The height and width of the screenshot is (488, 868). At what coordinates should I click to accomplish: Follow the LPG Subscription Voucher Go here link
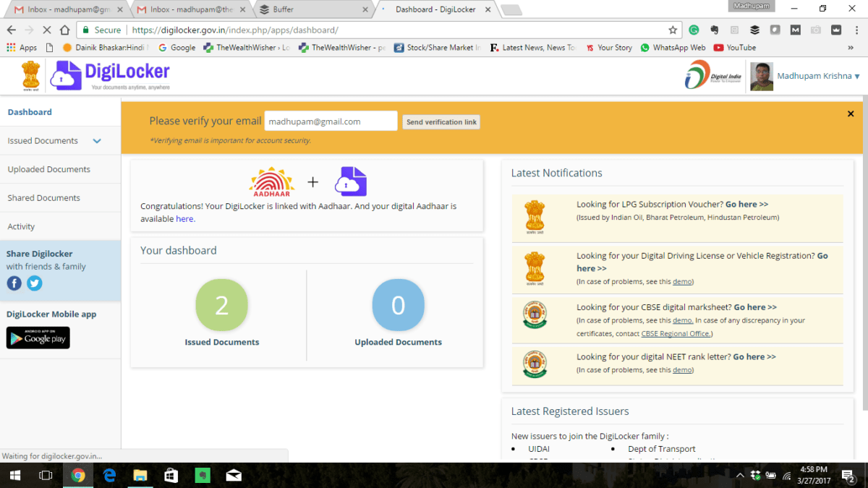click(746, 205)
